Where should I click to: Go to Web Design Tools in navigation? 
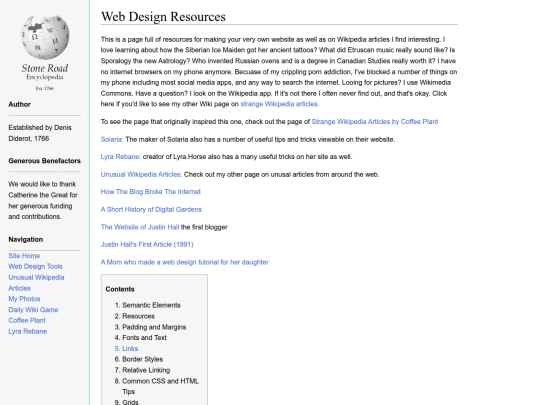[x=35, y=266]
